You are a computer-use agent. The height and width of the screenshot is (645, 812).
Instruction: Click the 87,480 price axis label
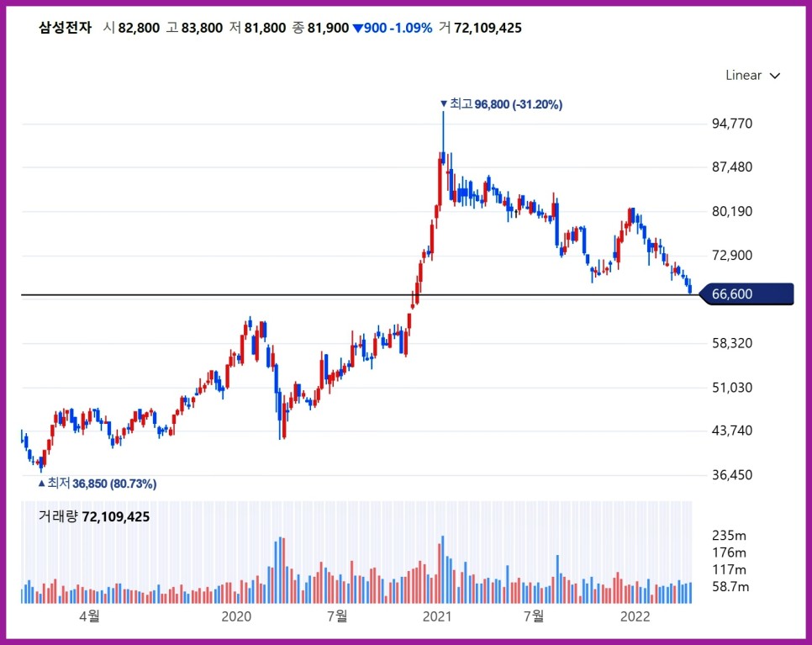732,167
